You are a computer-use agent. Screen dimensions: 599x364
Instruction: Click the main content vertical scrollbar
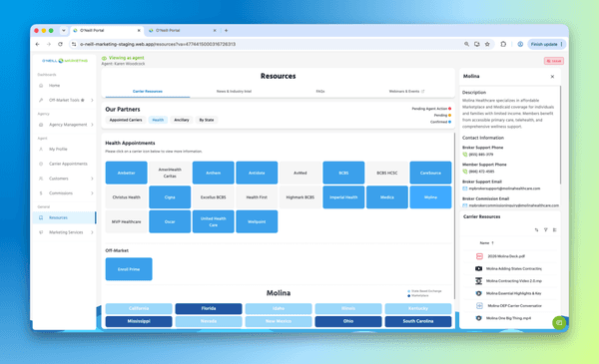454,215
